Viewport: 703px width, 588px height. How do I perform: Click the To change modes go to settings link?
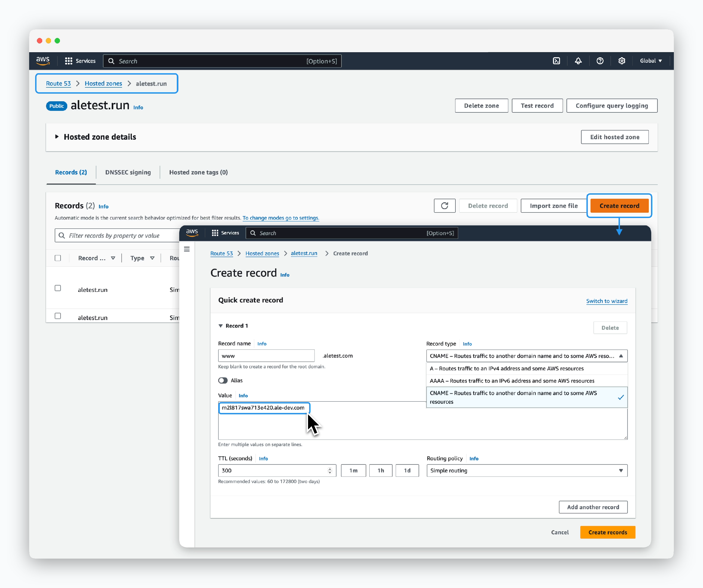point(281,218)
